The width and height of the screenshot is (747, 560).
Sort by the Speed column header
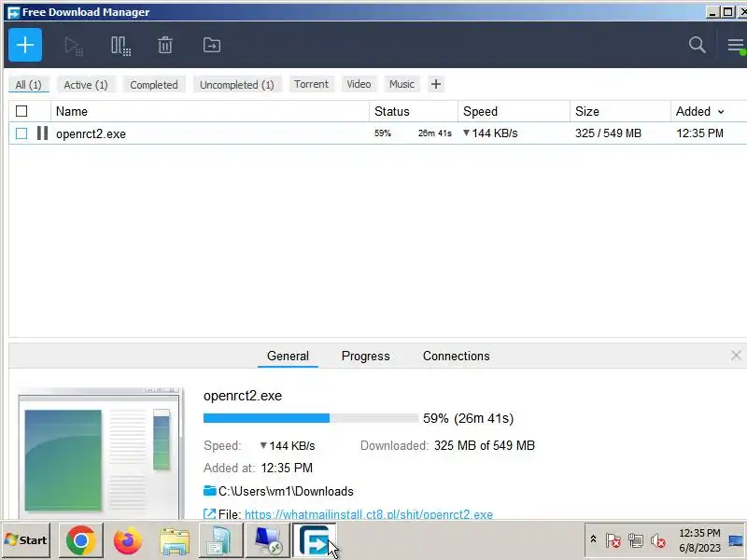point(514,111)
